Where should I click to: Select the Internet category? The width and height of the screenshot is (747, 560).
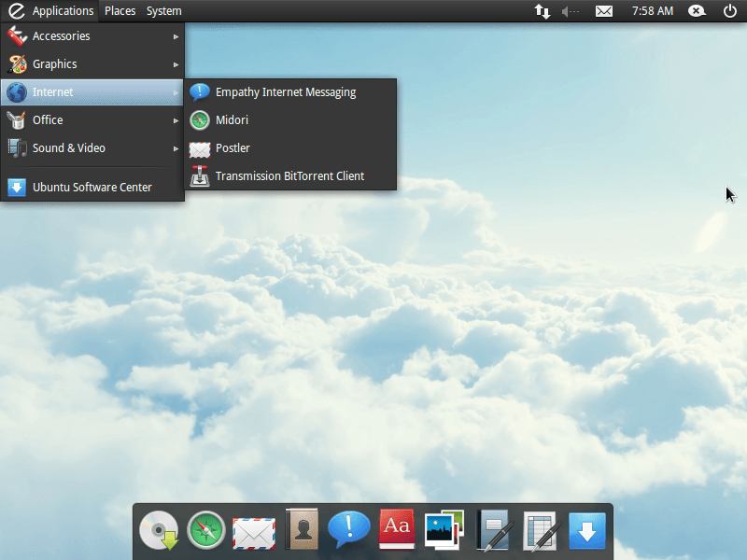(x=92, y=91)
